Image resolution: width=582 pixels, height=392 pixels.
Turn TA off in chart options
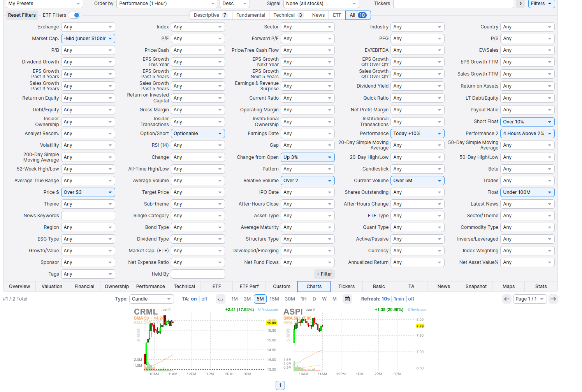click(x=204, y=299)
